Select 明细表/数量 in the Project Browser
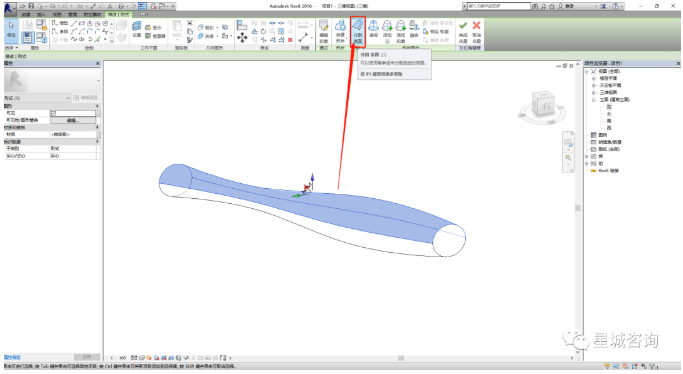 tap(610, 142)
